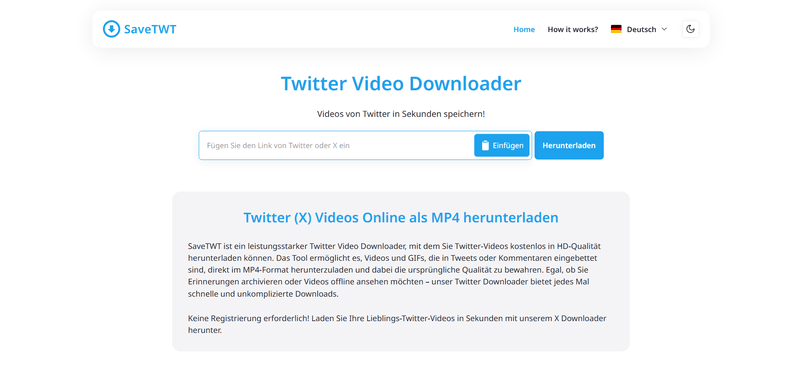
Task: Toggle dark mode with moon icon
Action: click(690, 29)
